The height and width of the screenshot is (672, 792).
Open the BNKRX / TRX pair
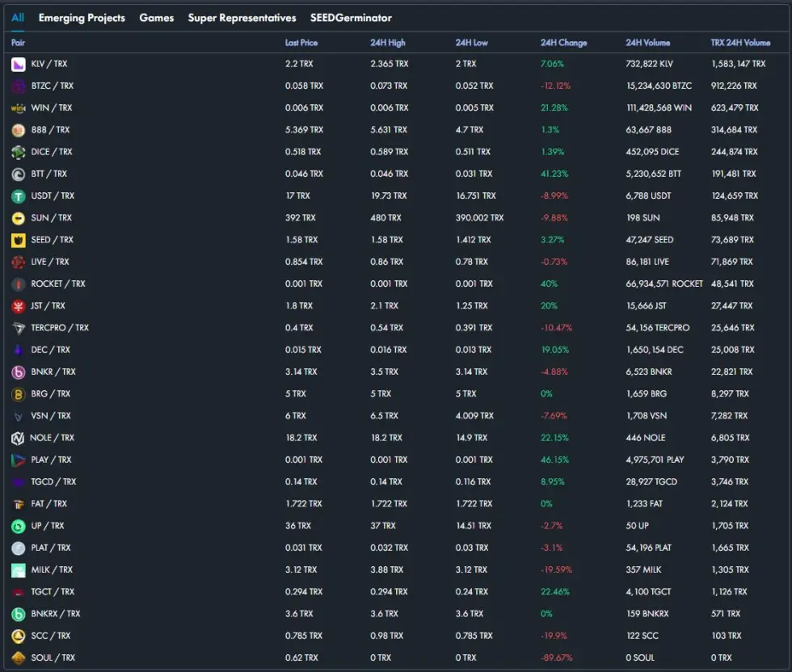click(56, 613)
